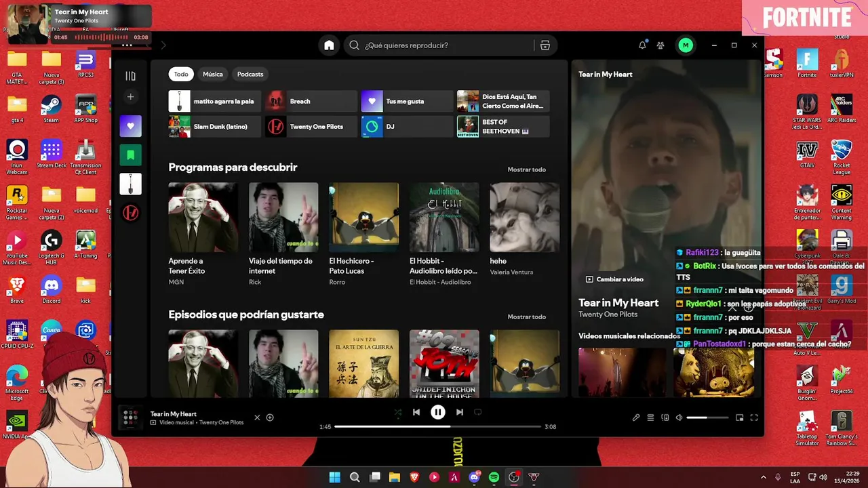Open the play queue icon

tap(650, 418)
